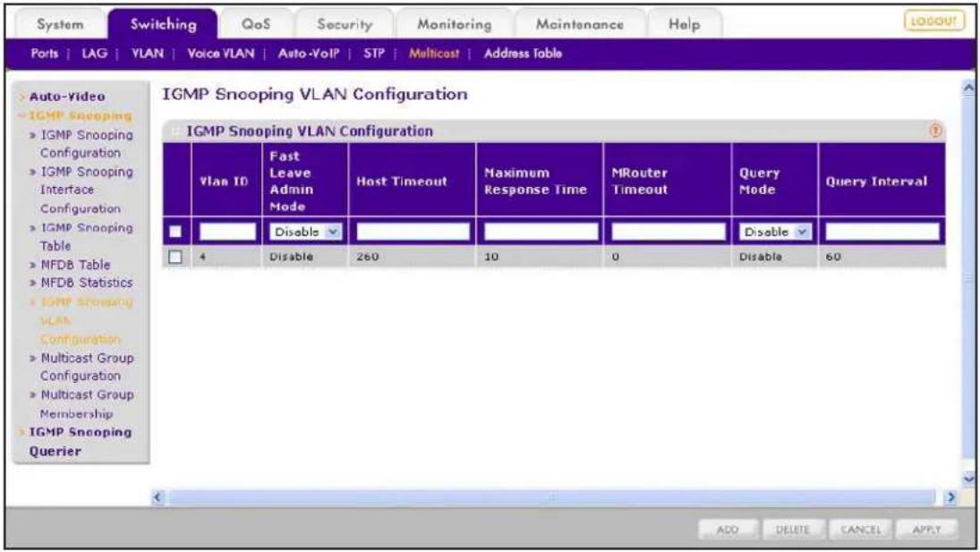Click the Host Timeout value 260

coord(368,257)
